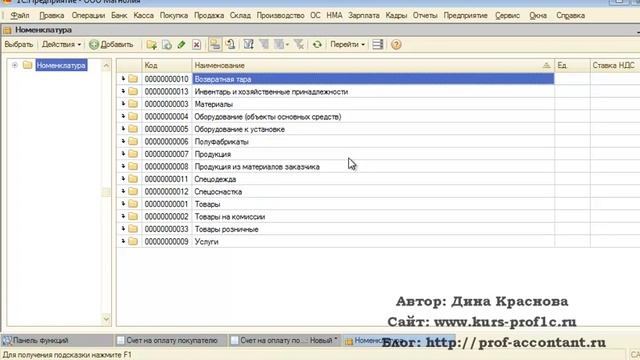Image resolution: width=640 pixels, height=360 pixels.
Task: Switch to Счет на оплату покупателю tab
Action: (171, 340)
